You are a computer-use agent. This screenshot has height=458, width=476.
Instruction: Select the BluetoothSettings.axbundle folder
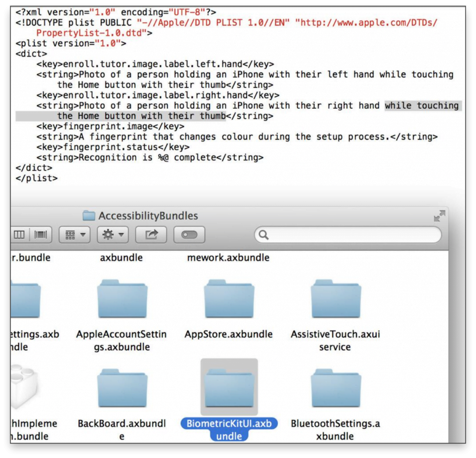335,390
